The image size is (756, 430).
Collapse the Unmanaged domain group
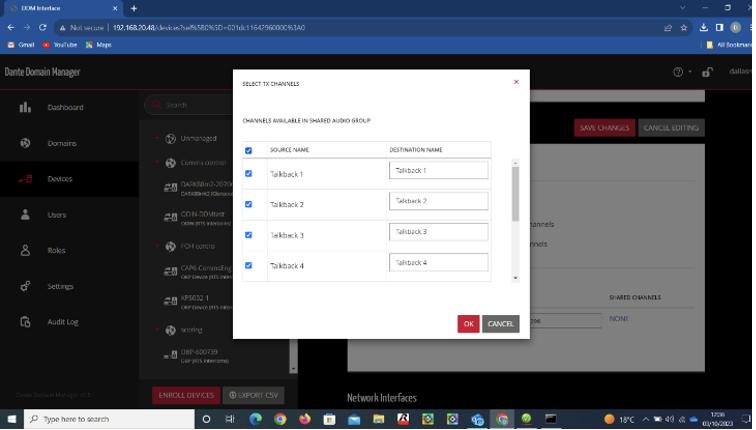pos(157,138)
